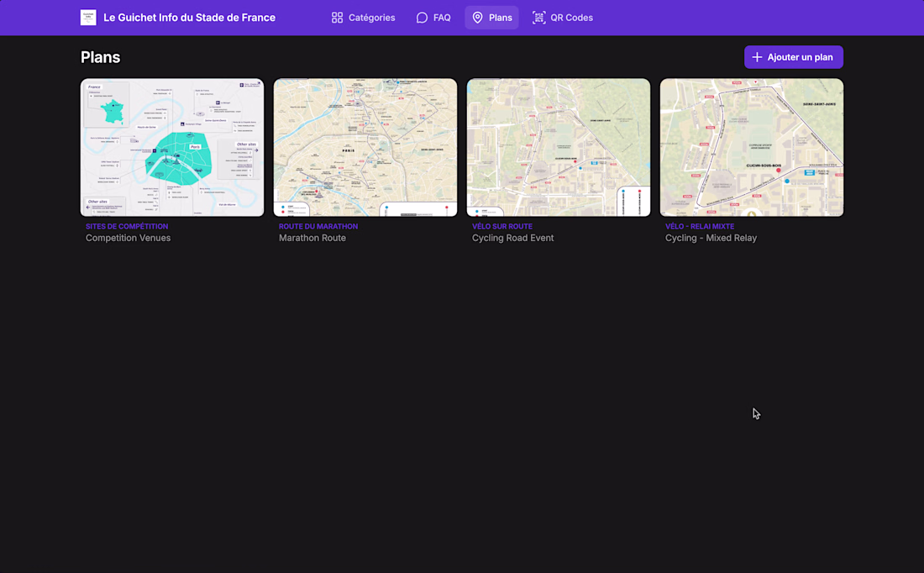The width and height of the screenshot is (924, 573).
Task: Click the VÉLO SUR ROUTE label
Action: pos(502,226)
